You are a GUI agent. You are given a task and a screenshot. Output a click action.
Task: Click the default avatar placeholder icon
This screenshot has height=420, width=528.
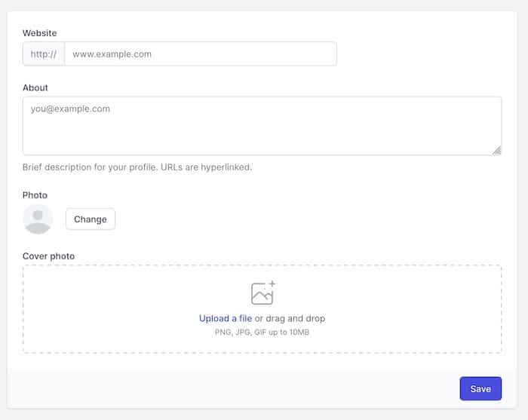[38, 219]
